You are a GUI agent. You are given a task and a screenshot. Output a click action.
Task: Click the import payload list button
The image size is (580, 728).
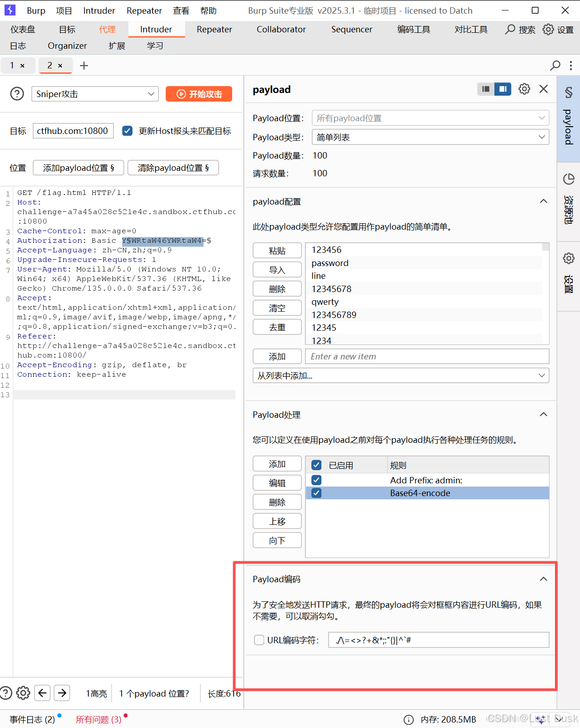pyautogui.click(x=277, y=270)
